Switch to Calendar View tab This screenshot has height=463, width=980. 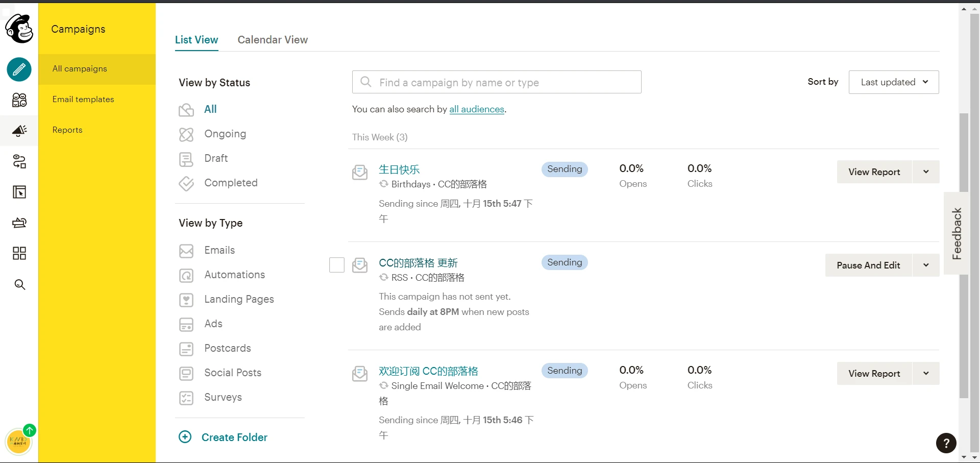273,40
